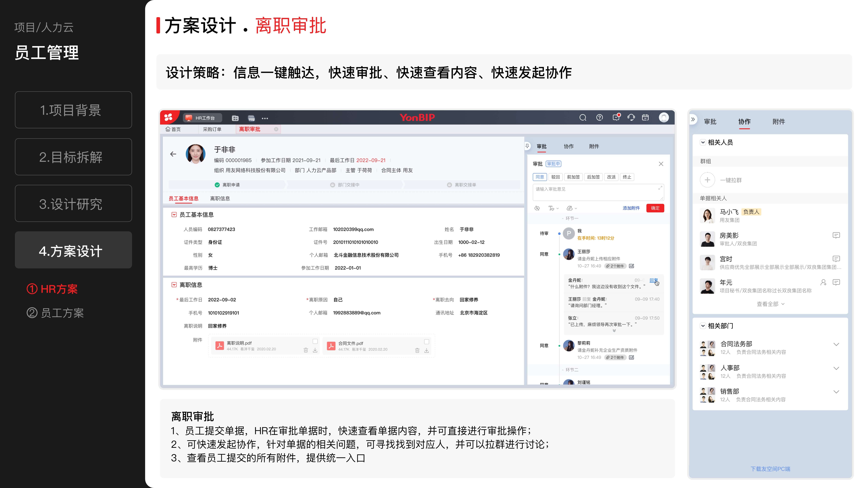Click the back arrow beside employee photo

(173, 154)
